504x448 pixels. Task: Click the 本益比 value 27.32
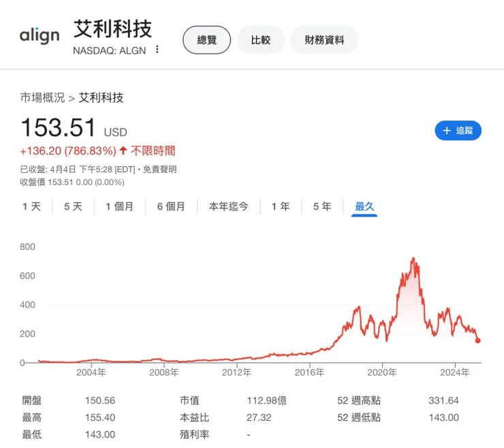pyautogui.click(x=259, y=418)
